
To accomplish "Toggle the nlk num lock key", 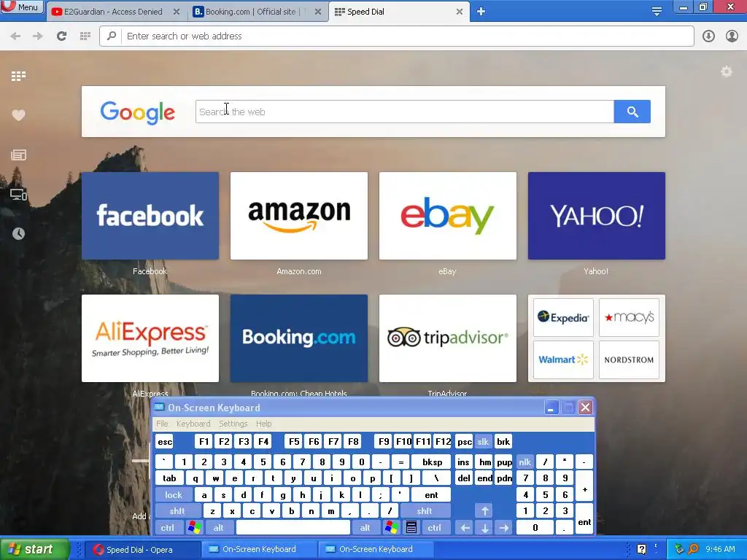I will point(525,462).
